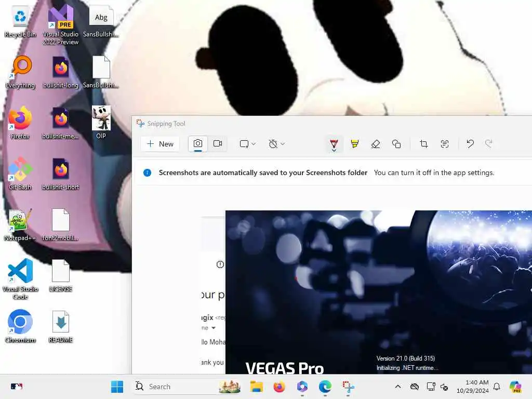The image size is (532, 399).
Task: Open the Copilot app in taskbar
Action: click(302, 387)
